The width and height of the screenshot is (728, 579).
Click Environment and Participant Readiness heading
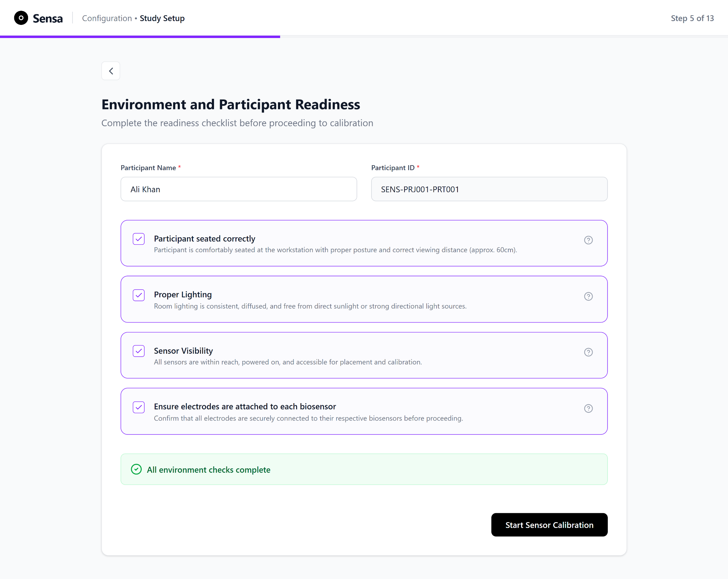231,104
